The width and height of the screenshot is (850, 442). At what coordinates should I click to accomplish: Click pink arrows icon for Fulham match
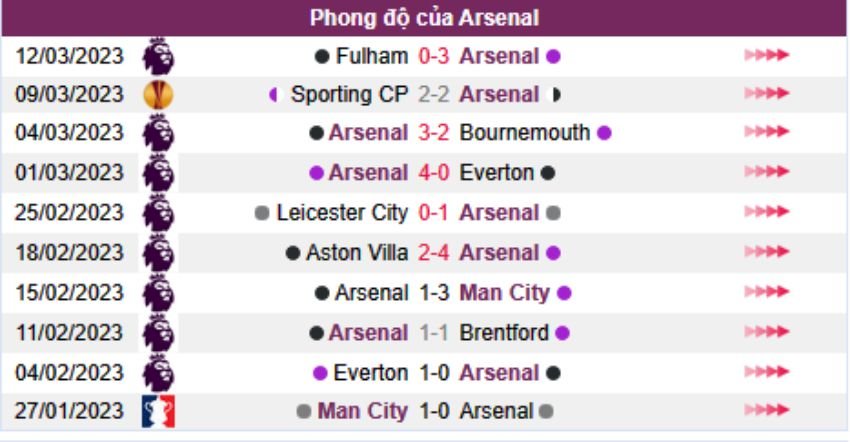pyautogui.click(x=766, y=56)
